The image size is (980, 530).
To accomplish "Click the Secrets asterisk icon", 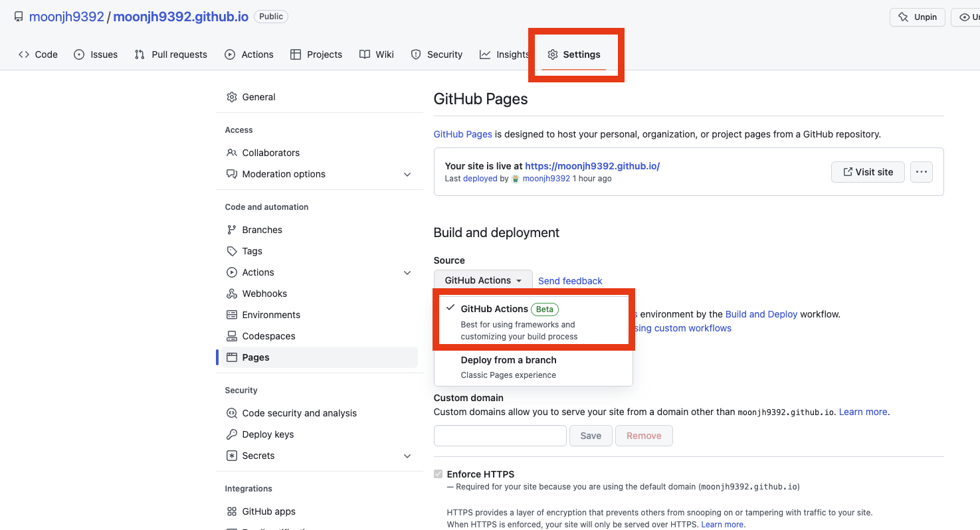I will (232, 456).
